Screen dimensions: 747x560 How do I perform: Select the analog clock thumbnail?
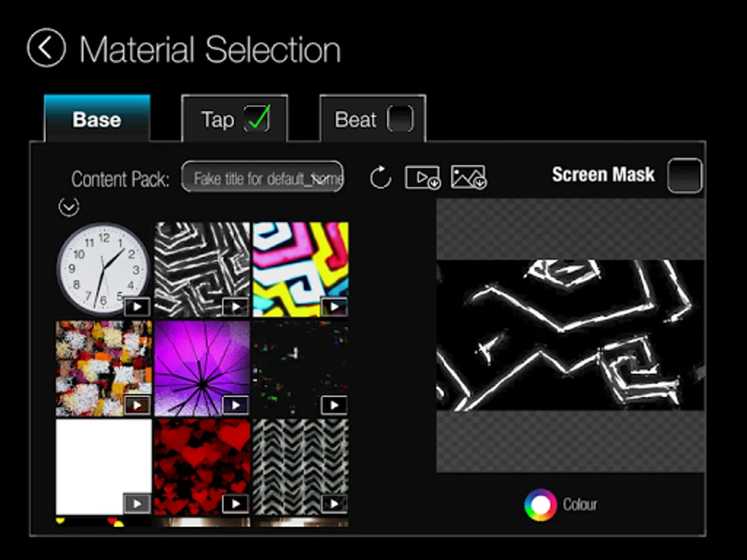click(x=103, y=269)
